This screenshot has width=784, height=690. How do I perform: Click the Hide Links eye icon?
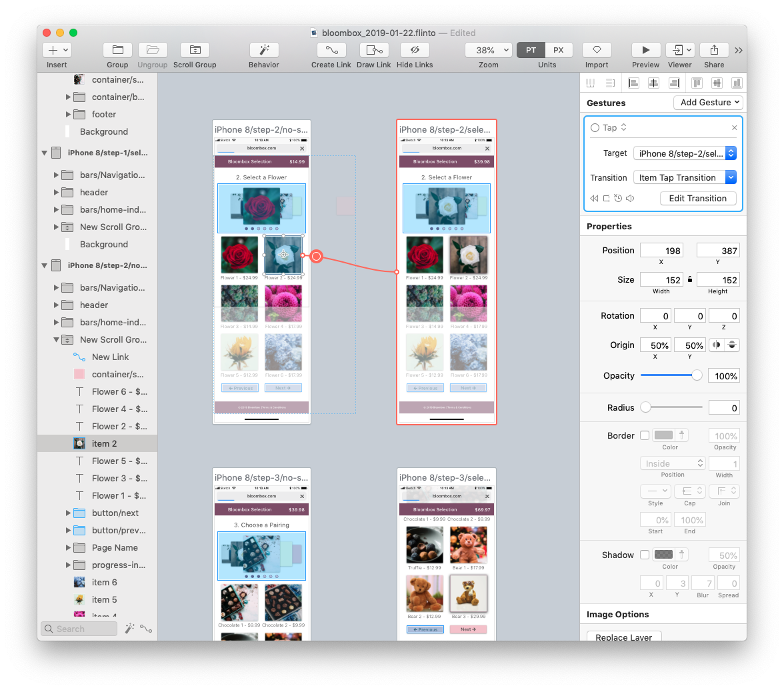pos(415,50)
